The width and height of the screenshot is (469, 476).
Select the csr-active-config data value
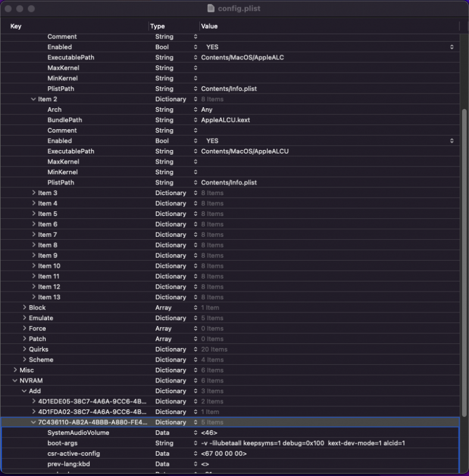[224, 453]
